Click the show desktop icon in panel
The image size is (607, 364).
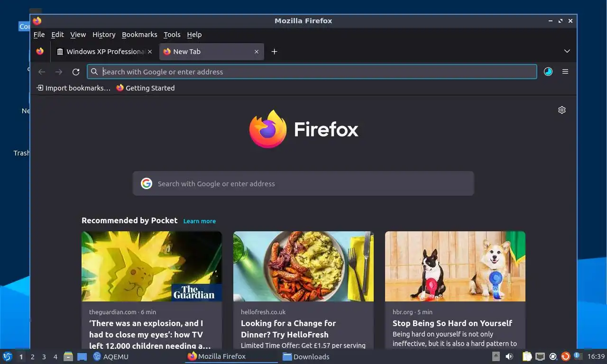[82, 356]
